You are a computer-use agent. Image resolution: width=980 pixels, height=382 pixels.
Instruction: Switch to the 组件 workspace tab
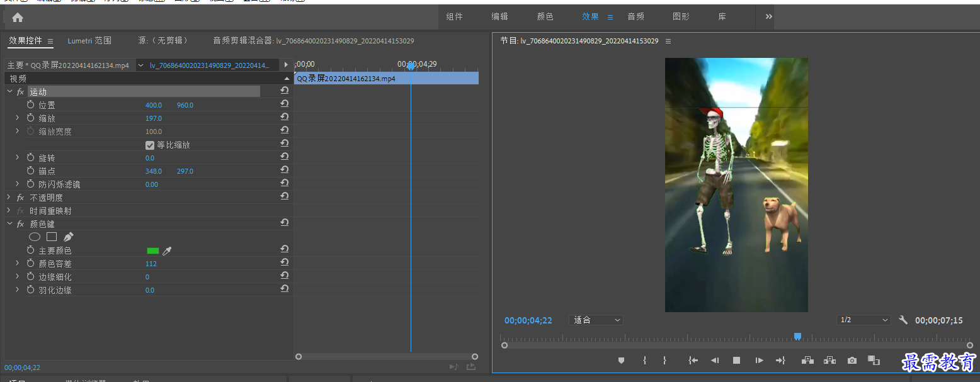(455, 17)
